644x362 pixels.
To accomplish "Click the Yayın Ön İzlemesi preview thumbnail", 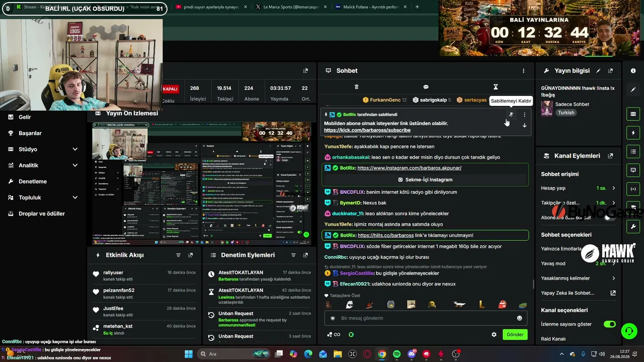I will pos(201,183).
